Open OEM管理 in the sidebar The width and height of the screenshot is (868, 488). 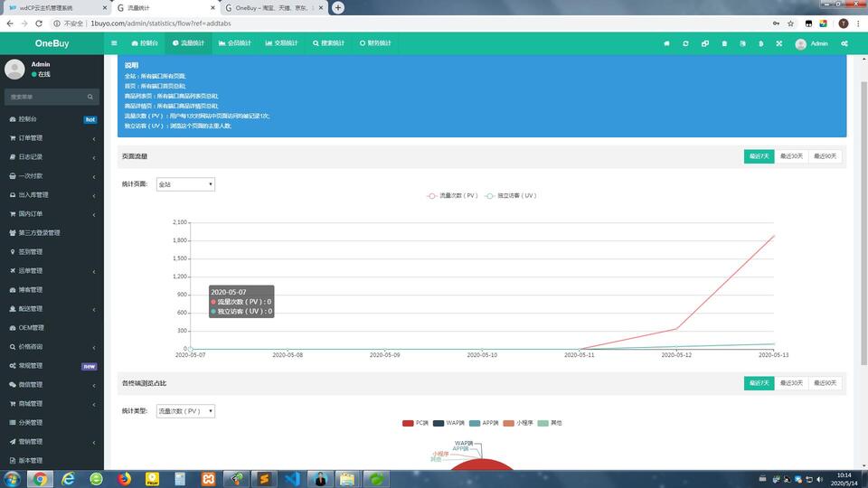(52, 327)
